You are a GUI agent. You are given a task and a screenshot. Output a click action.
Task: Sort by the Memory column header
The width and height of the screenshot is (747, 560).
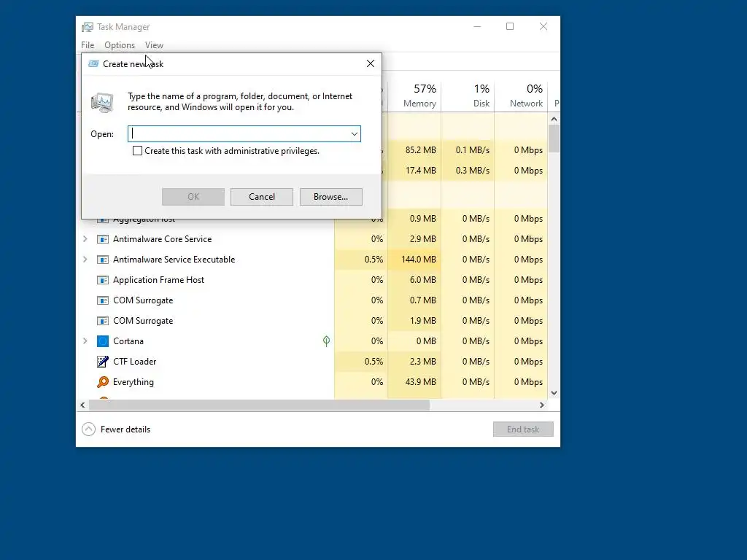[414, 96]
